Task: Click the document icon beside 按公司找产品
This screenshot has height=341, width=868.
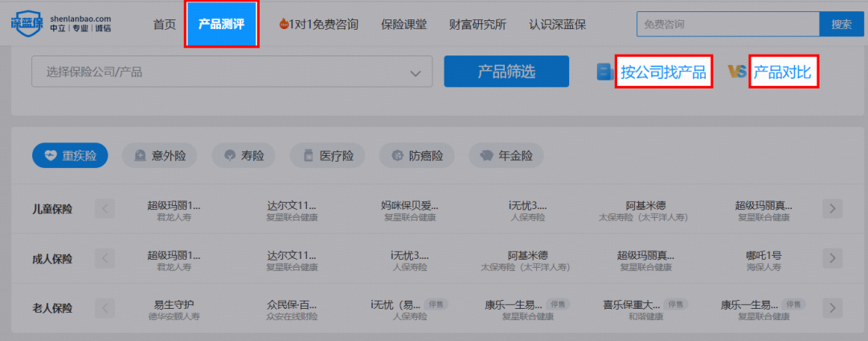Action: click(x=604, y=72)
